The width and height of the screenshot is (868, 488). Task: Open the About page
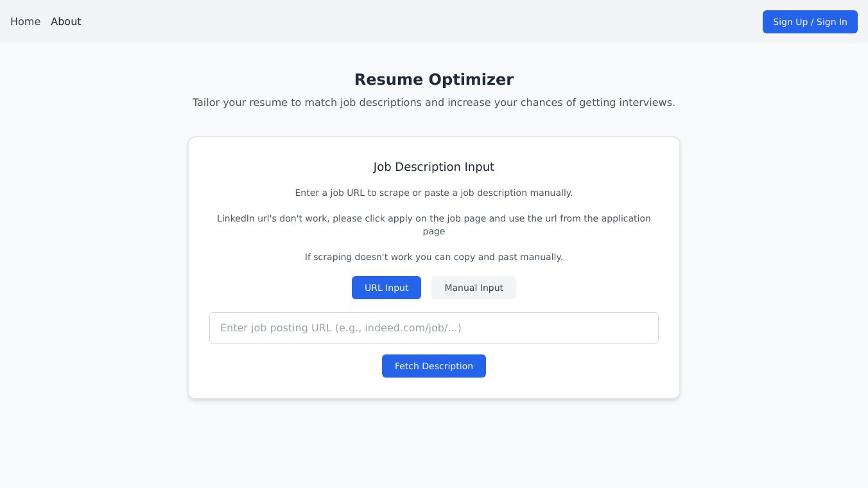tap(65, 22)
